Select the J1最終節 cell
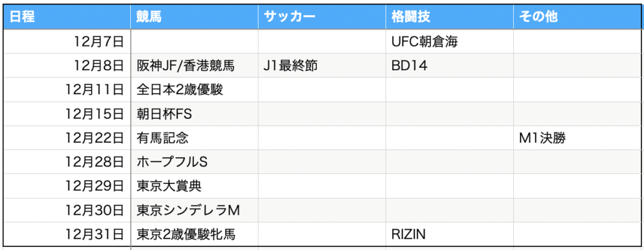644x250 pixels. (322, 66)
